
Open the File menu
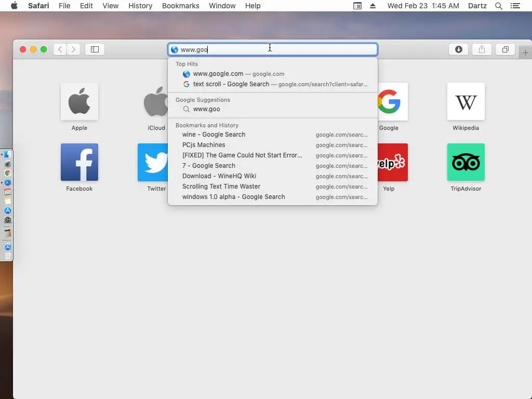[64, 6]
